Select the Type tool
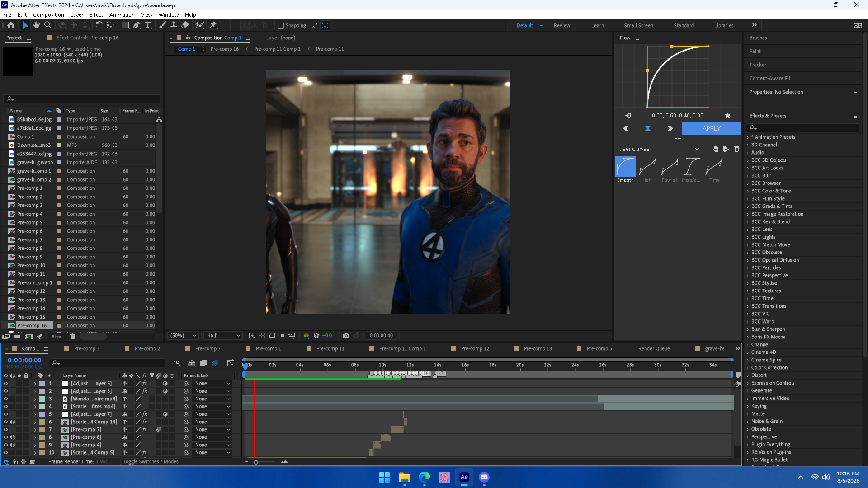Screen dimensions: 868x488 coord(148,25)
